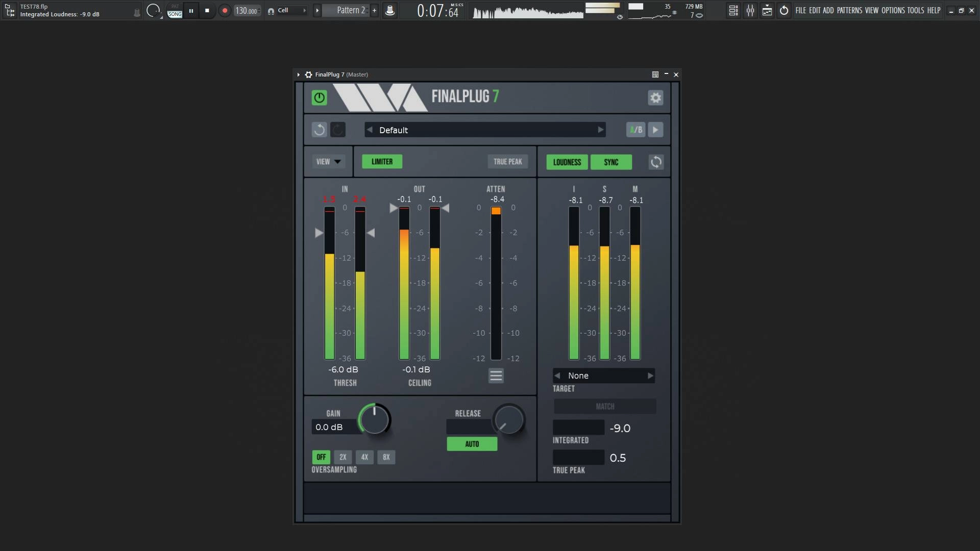The image size is (980, 551).
Task: Click the integrated loudness value -9.0
Action: [x=620, y=428]
